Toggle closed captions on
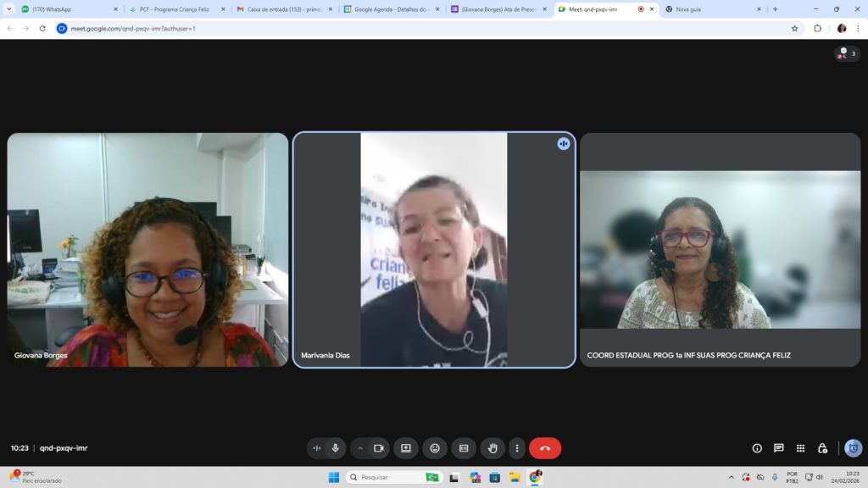Screen dimensions: 868x488 [464, 448]
